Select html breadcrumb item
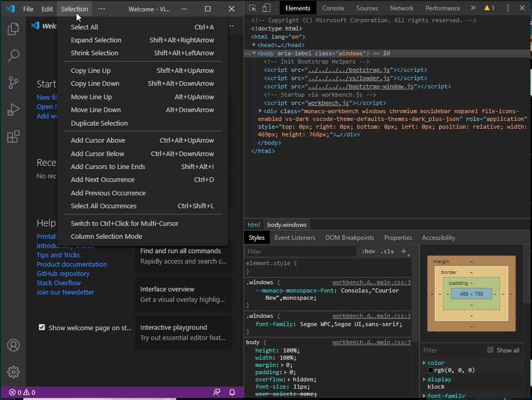Viewport: 532px width, 400px height. point(254,225)
